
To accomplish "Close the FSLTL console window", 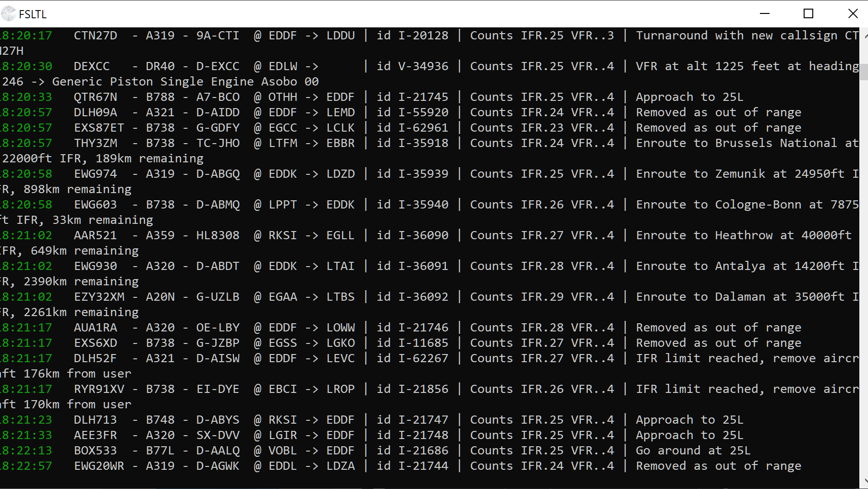I will [853, 13].
